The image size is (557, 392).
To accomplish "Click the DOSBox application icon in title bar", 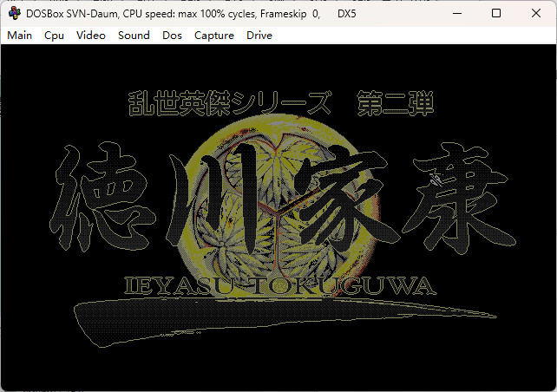I will (x=15, y=14).
